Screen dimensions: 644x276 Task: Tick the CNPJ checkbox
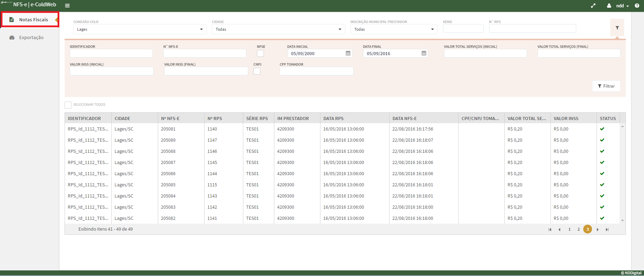tap(257, 71)
